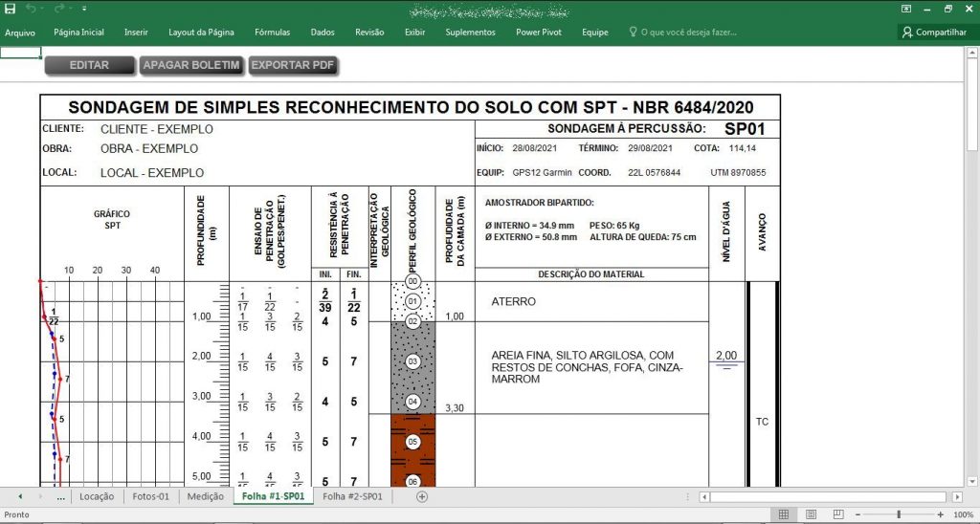Click the EDITAR button

pyautogui.click(x=89, y=65)
